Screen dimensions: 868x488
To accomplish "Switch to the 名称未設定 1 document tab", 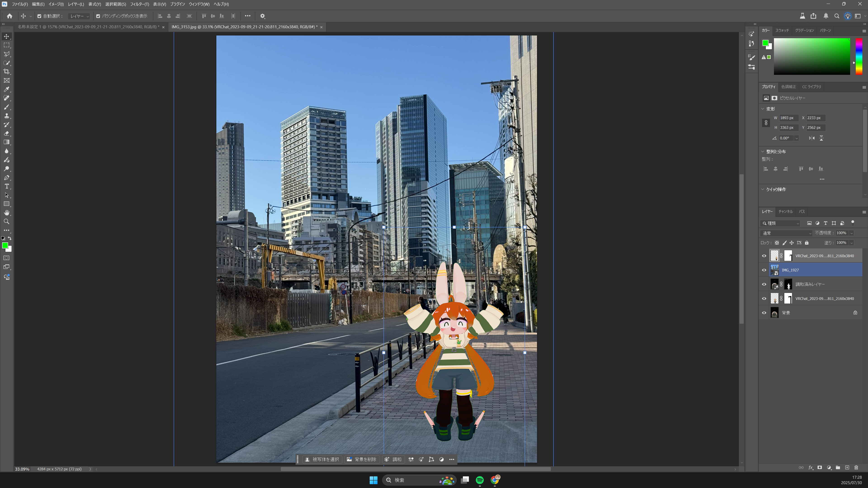I will click(89, 27).
